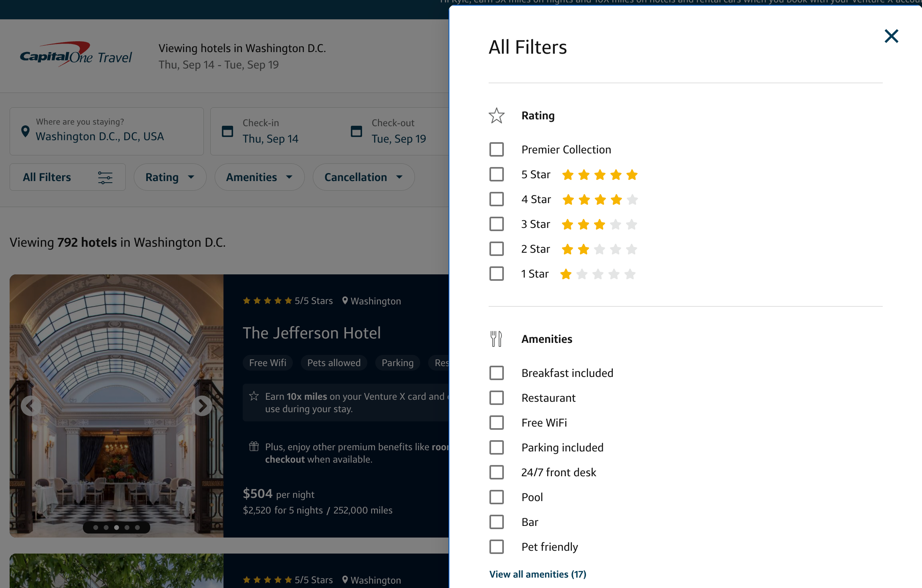
Task: Click the Jefferson Hotel thumbnail image
Action: [x=117, y=406]
